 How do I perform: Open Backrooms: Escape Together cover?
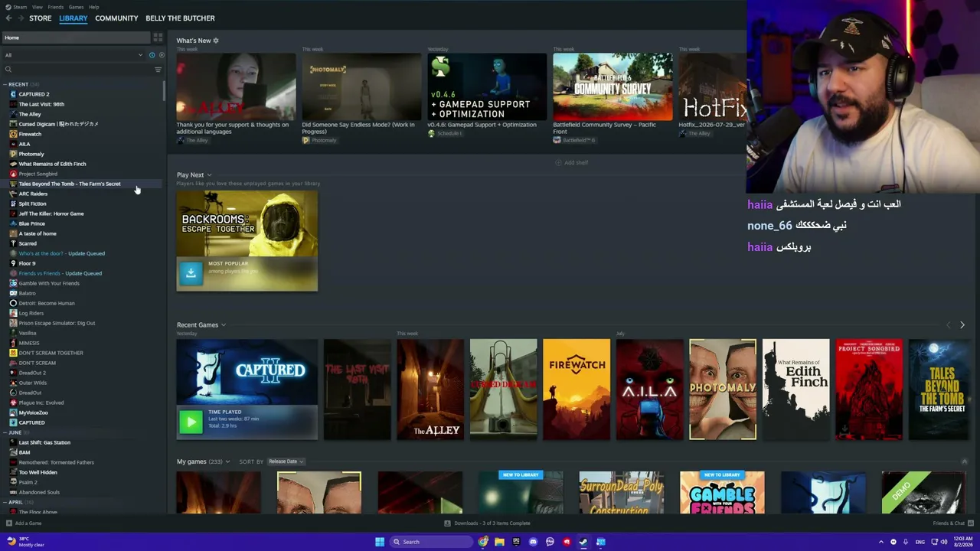247,223
